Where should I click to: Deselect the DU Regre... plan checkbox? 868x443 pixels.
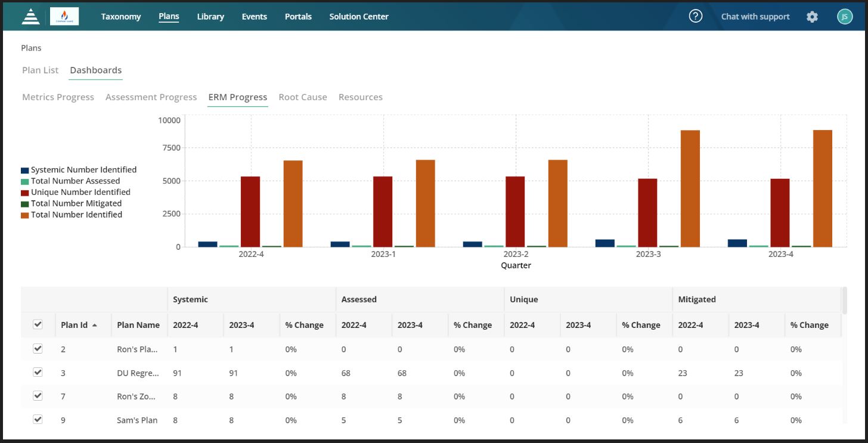(38, 373)
